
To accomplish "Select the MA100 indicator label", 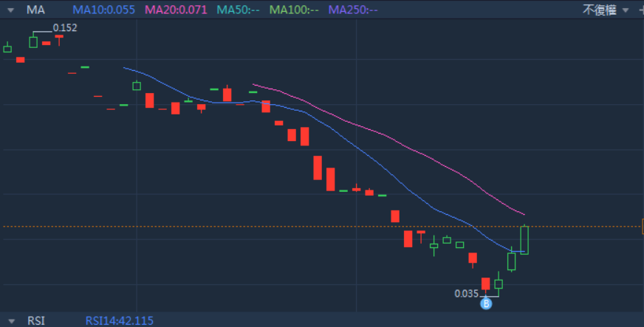I will click(x=294, y=10).
